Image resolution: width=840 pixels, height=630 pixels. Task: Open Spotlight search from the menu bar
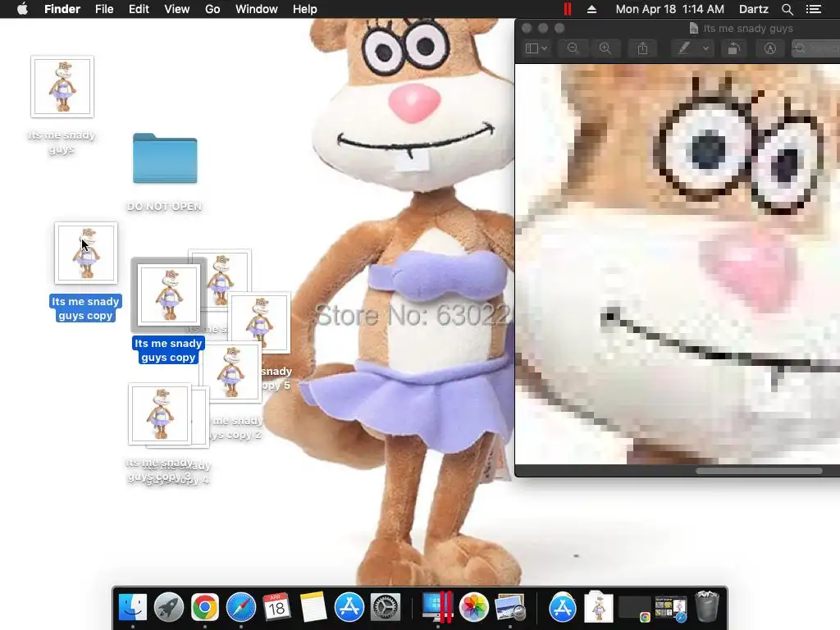click(x=787, y=9)
